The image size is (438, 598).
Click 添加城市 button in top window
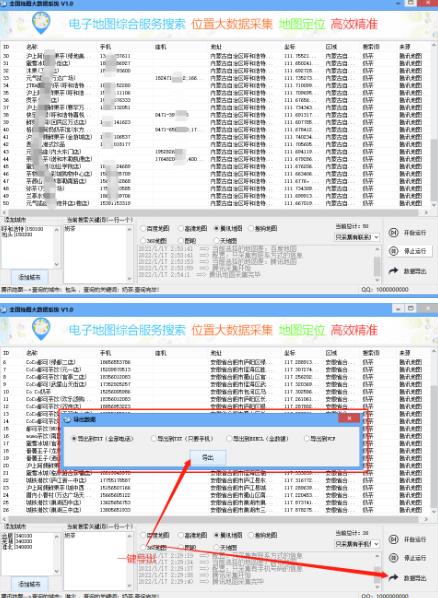pyautogui.click(x=29, y=277)
